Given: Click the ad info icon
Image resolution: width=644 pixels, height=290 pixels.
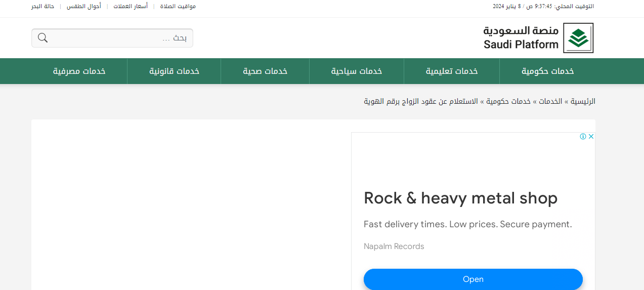Looking at the screenshot, I should coord(583,137).
